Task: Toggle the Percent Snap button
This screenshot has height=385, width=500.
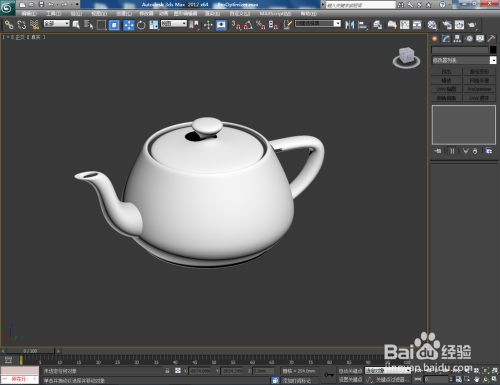Action: (261, 25)
